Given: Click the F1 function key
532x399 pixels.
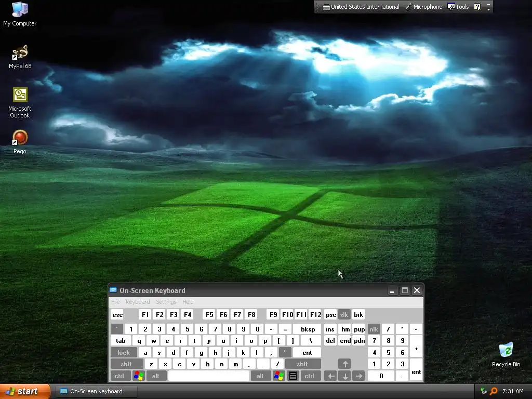Looking at the screenshot, I should [145, 314].
